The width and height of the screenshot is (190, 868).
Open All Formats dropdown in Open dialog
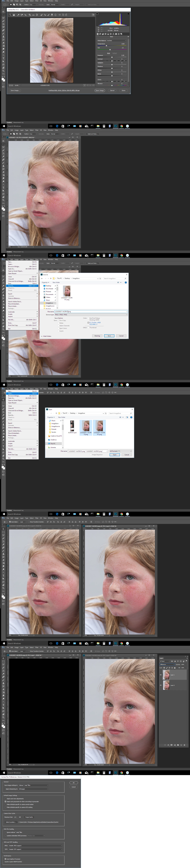tap(121, 451)
